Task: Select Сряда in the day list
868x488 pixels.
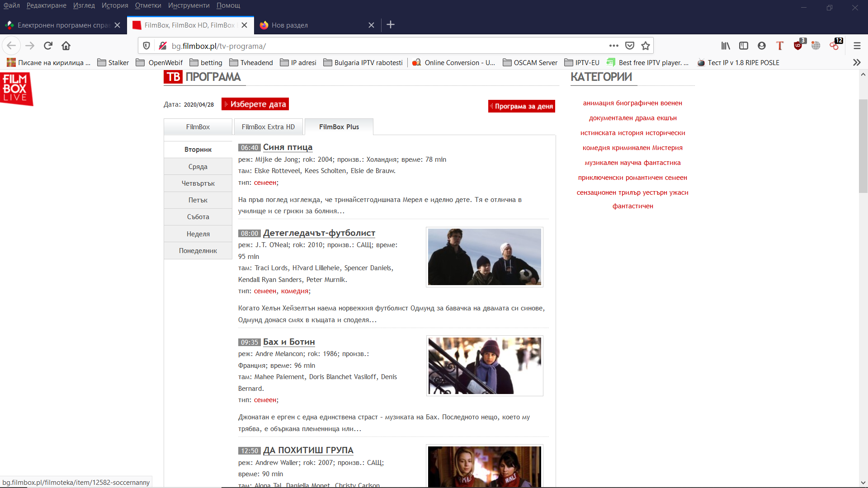Action: point(198,167)
